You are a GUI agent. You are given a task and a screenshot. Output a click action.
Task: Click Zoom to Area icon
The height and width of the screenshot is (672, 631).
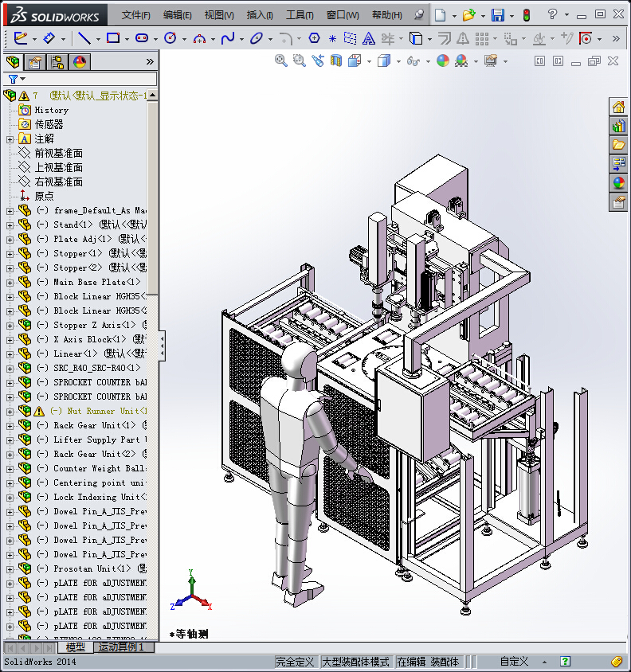pos(300,61)
